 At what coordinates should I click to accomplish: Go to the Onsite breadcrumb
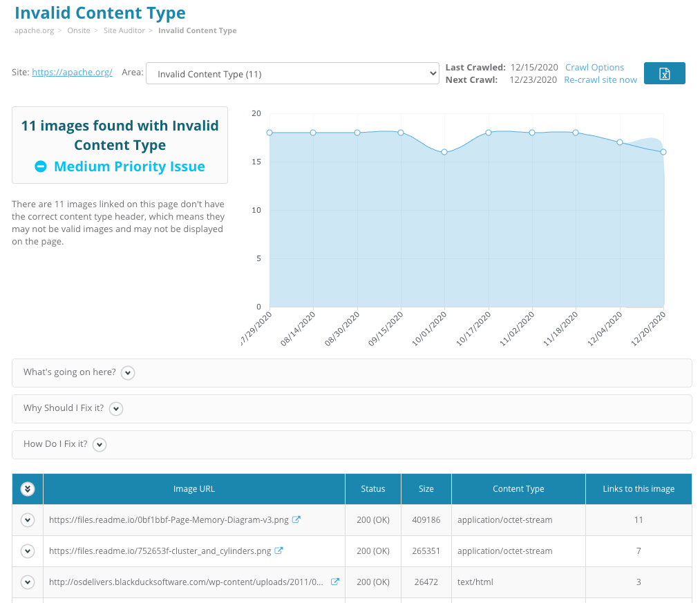pos(79,30)
